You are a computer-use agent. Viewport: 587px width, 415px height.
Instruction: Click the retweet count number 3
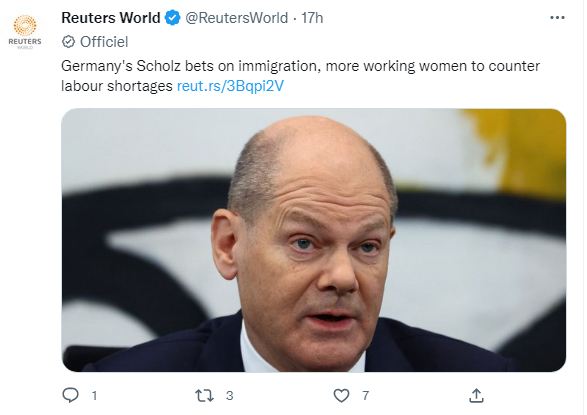coord(229,396)
